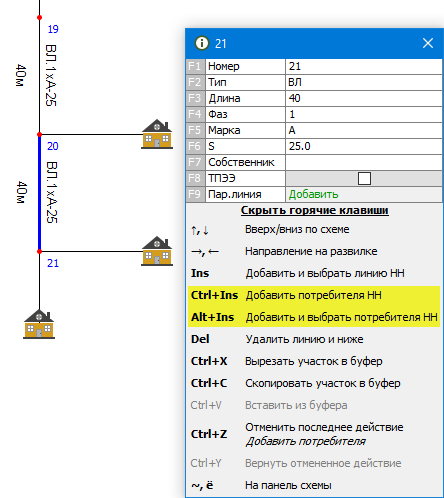
Task: Click italic Добавить потребителя undo description
Action: coord(306,442)
